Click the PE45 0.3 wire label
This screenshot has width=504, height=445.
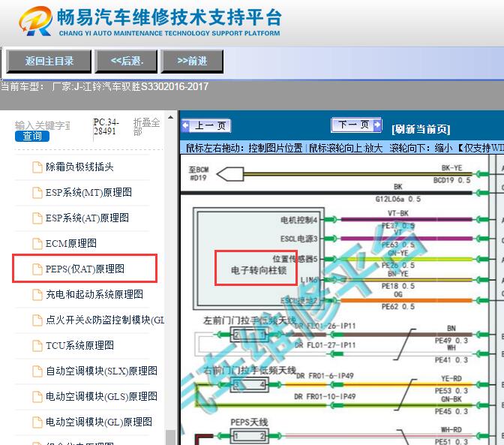pos(451,411)
